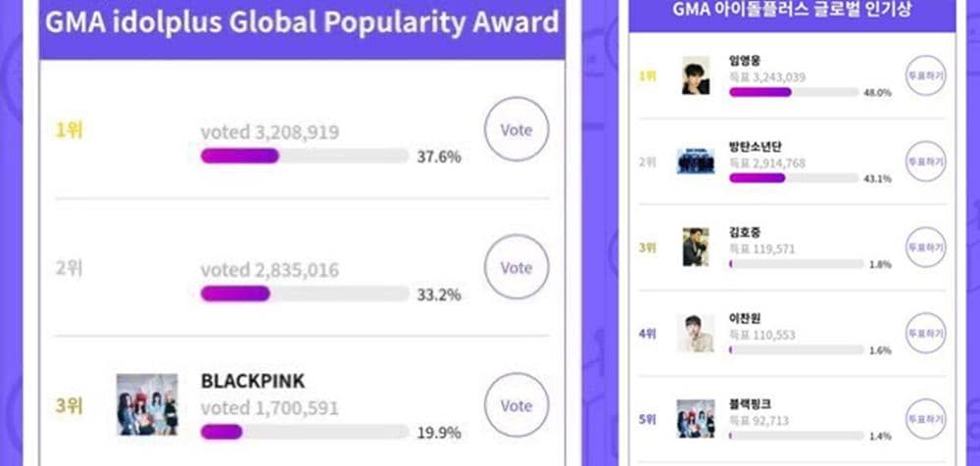The image size is (980, 466).
Task: Open the 김호중 profile thumbnail
Action: point(696,247)
